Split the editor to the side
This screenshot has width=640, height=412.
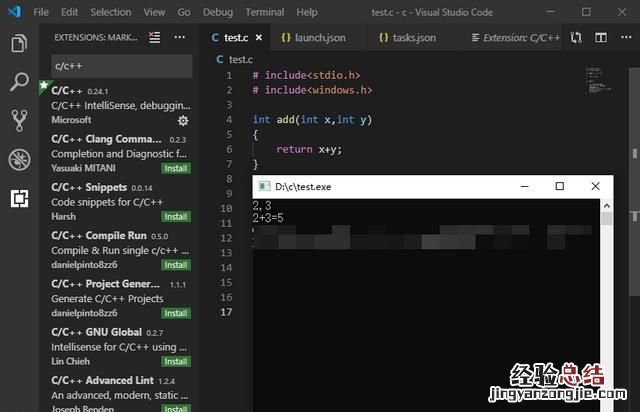(x=601, y=38)
